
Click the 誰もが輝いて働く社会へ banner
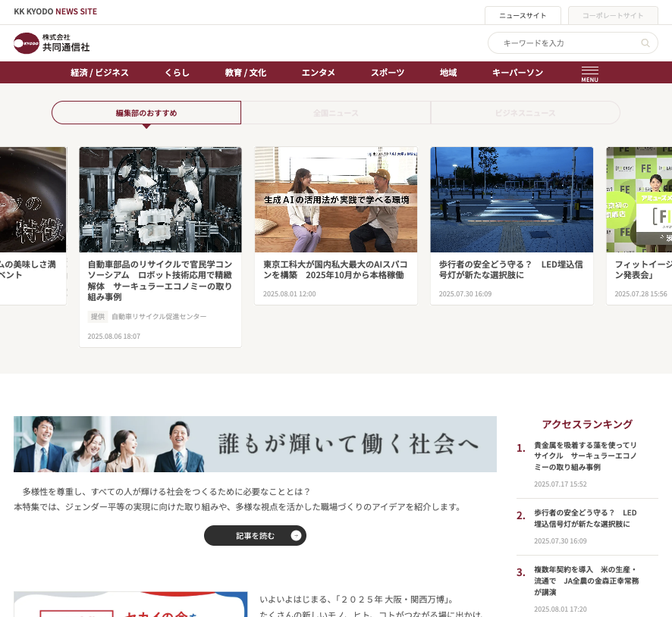point(255,444)
